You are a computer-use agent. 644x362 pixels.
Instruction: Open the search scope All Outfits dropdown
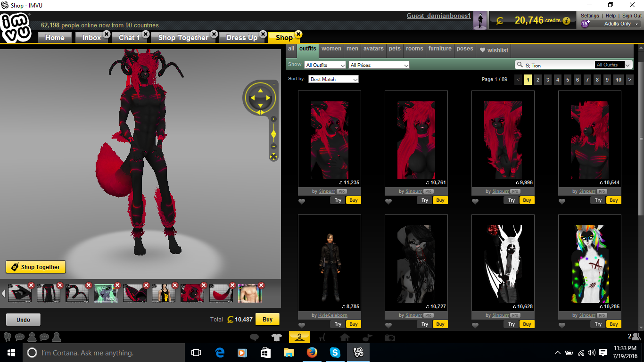613,65
